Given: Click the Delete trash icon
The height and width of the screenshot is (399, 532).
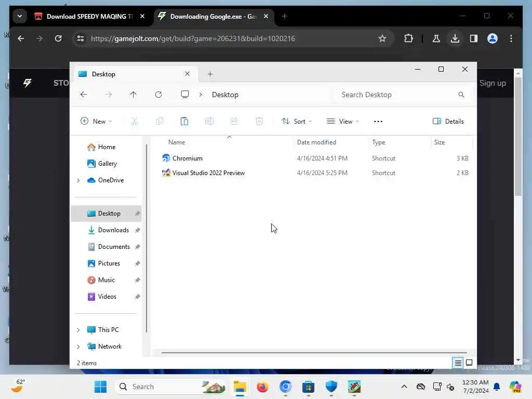Looking at the screenshot, I should [259, 122].
